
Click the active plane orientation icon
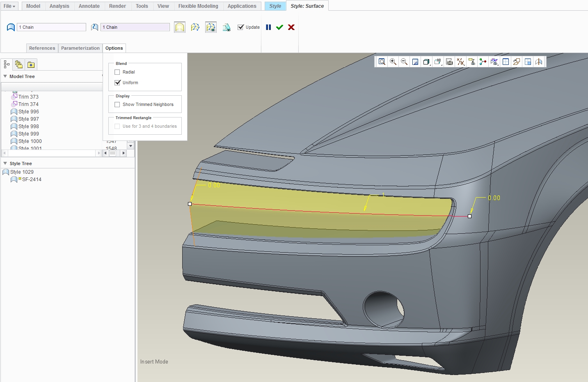(x=517, y=62)
